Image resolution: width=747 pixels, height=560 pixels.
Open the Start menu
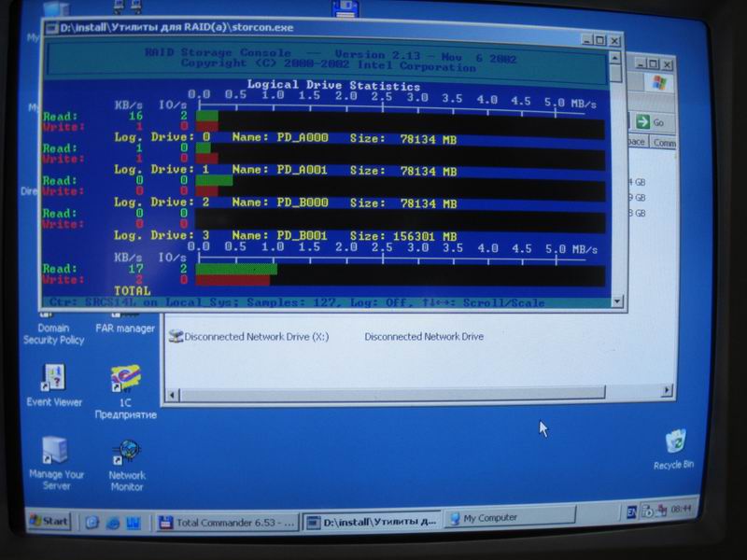49,521
